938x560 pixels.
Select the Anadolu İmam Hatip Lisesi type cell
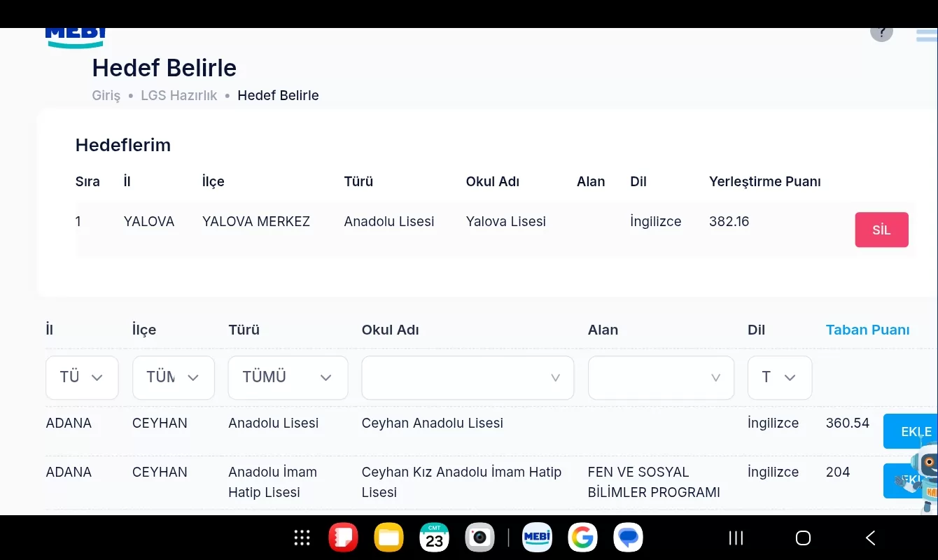tap(272, 482)
